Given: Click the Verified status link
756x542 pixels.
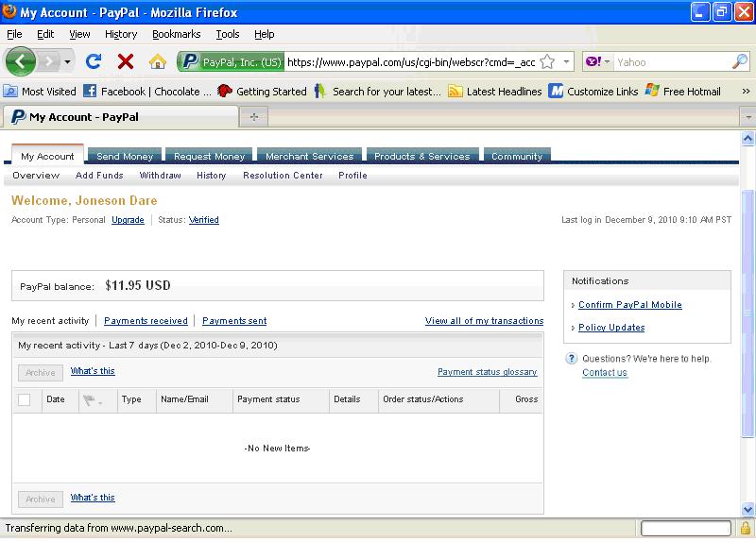Looking at the screenshot, I should point(203,220).
